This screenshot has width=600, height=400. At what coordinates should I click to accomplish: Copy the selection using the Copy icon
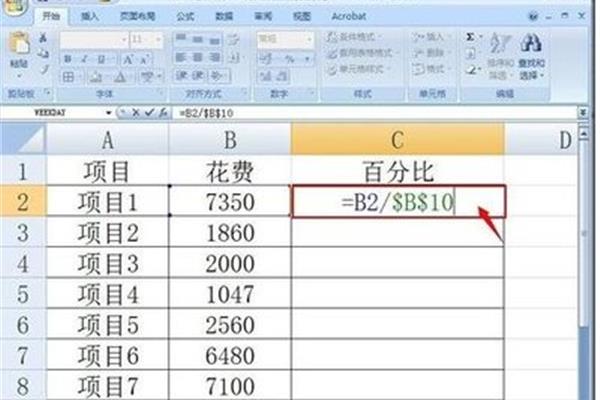tap(44, 54)
